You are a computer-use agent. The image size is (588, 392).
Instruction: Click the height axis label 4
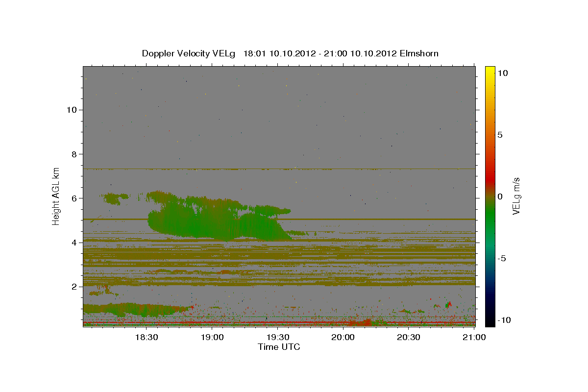(73, 243)
